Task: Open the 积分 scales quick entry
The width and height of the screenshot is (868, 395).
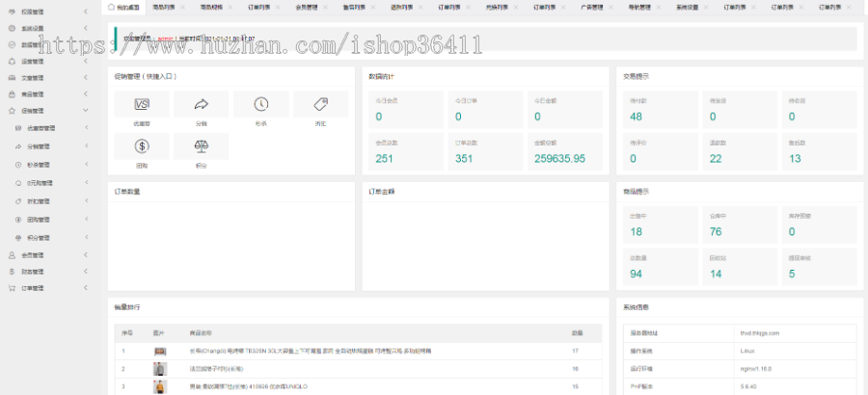Action: pos(201,146)
